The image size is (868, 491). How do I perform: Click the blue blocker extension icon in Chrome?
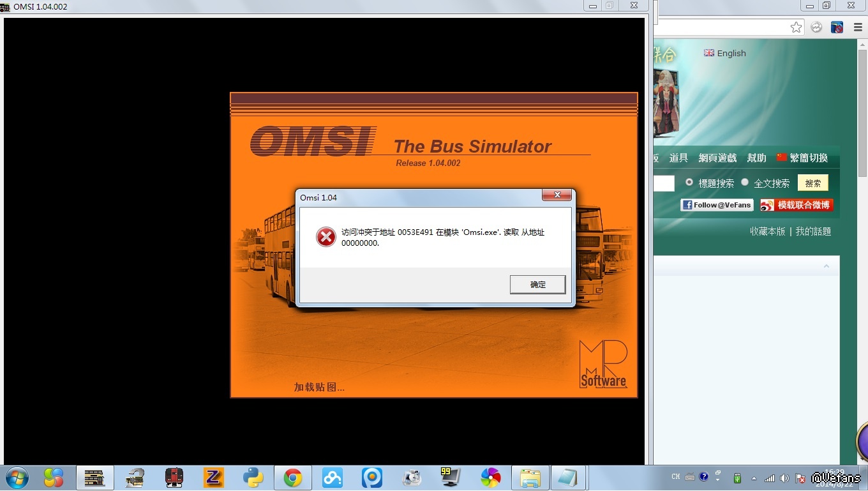point(837,27)
